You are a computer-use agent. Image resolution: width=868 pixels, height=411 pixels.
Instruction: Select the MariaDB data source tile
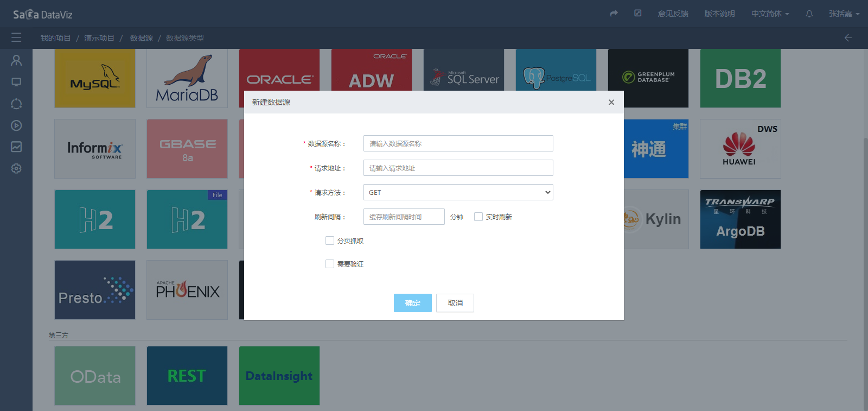(x=187, y=78)
